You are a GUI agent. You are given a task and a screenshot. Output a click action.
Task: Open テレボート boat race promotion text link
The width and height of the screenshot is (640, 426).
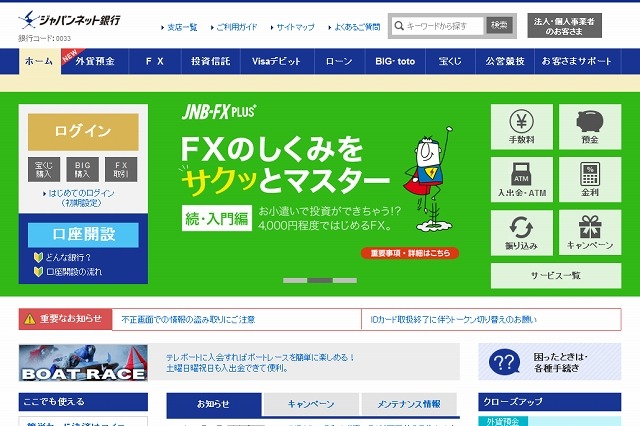260,362
